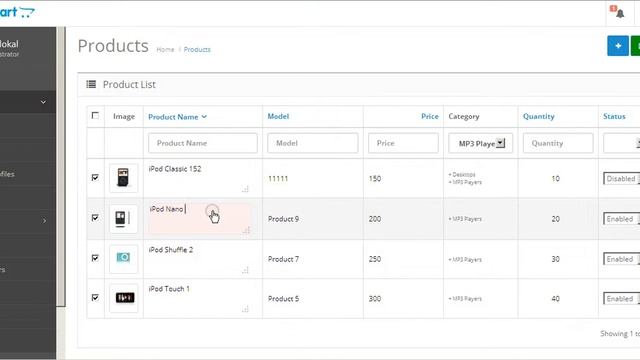The height and width of the screenshot is (360, 640).
Task: Click the Products breadcrumb link
Action: coord(197,49)
